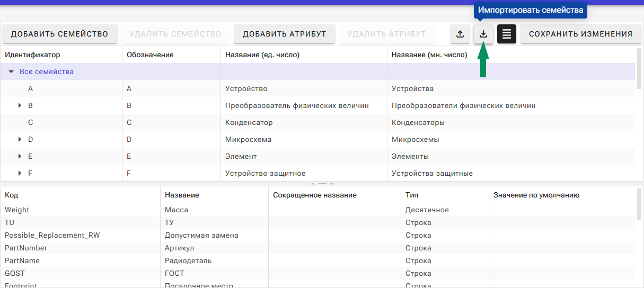Click attribute table Название column header
Viewport: 644px width, 288px height.
point(214,195)
